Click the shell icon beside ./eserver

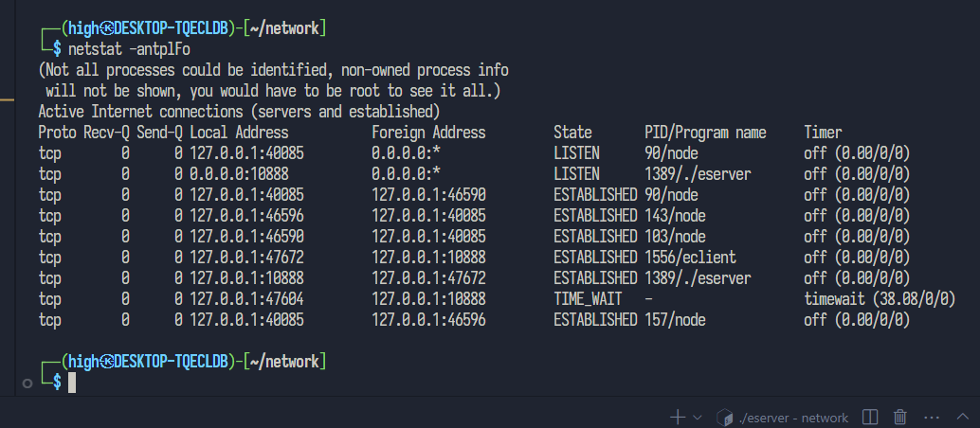[726, 417]
